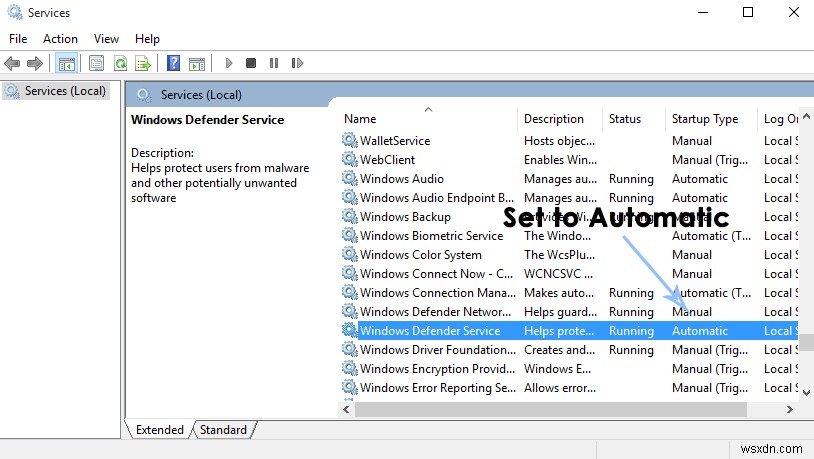Click the vertical scrollbar up arrow
This screenshot has width=814, height=459.
click(x=806, y=116)
